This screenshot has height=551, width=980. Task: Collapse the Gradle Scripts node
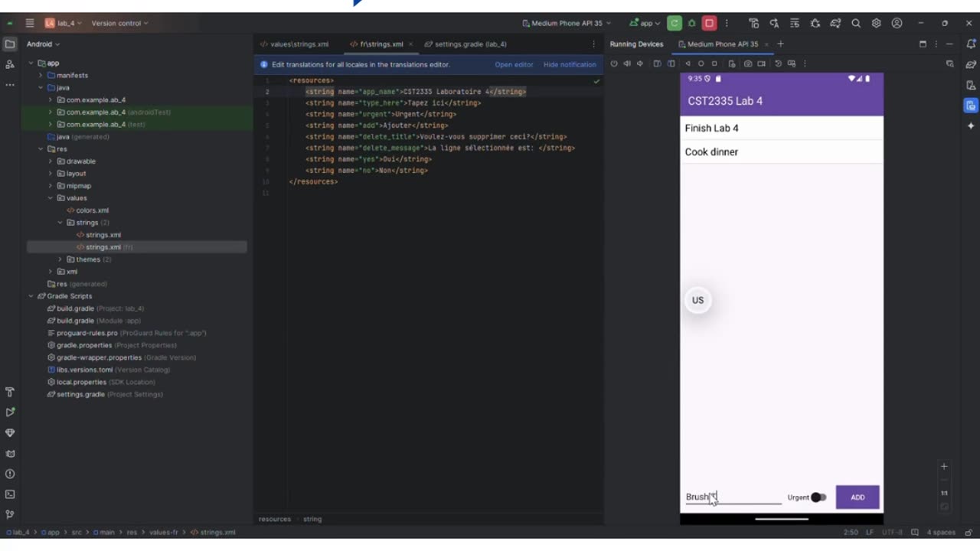(31, 296)
